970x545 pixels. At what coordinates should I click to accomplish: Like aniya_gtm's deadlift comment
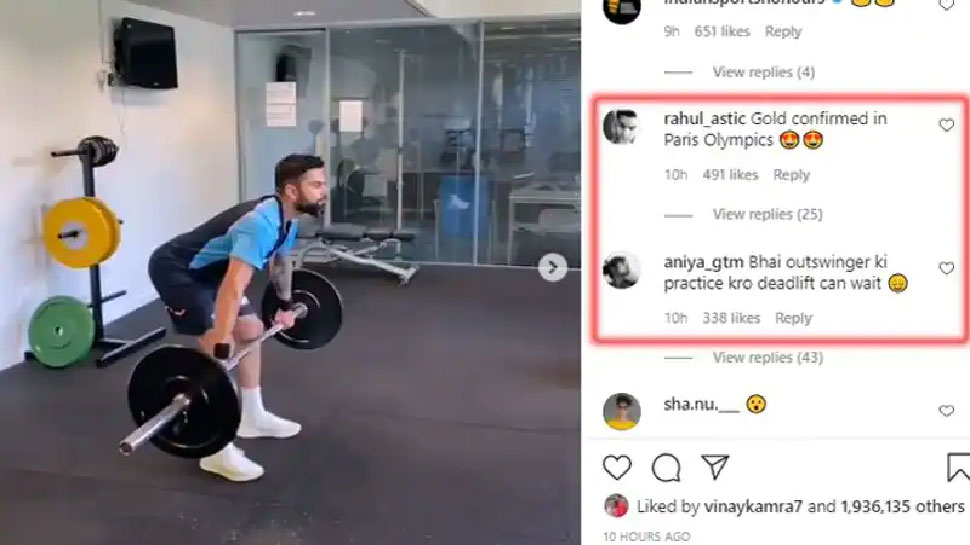point(946,268)
